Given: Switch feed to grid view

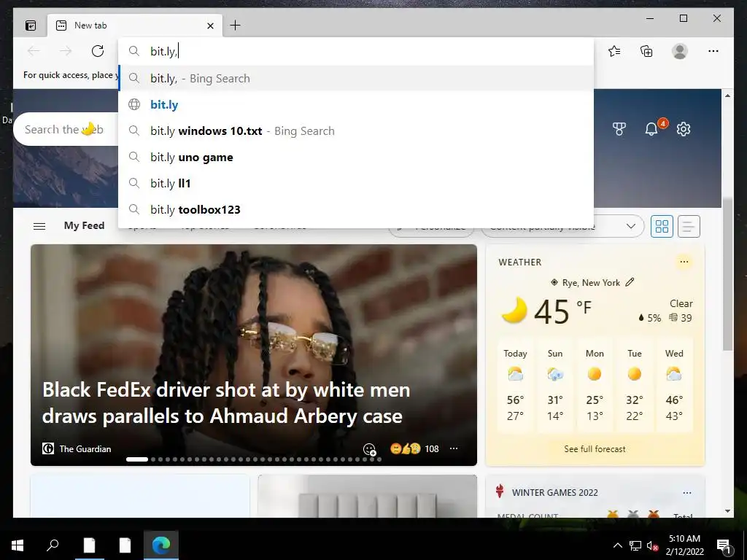Looking at the screenshot, I should pyautogui.click(x=662, y=226).
